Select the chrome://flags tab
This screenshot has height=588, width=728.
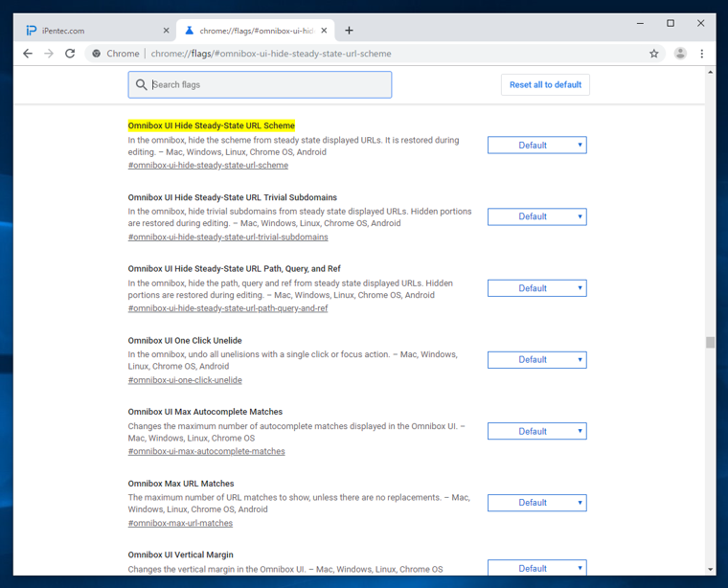256,31
